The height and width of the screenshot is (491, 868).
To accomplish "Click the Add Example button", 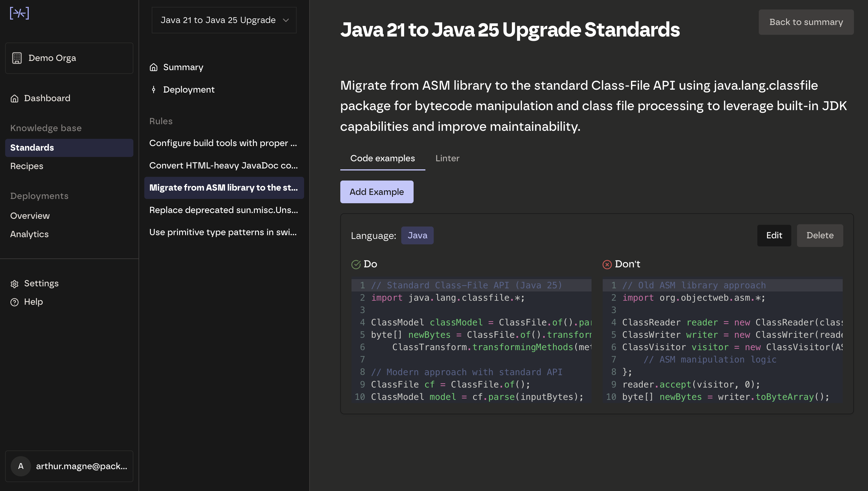I will [377, 191].
